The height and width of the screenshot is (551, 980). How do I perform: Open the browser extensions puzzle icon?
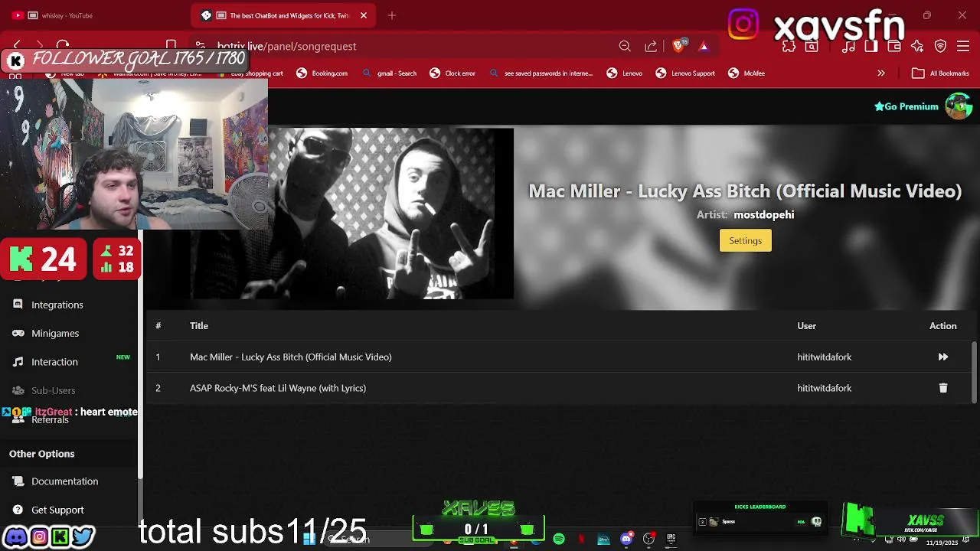[789, 46]
